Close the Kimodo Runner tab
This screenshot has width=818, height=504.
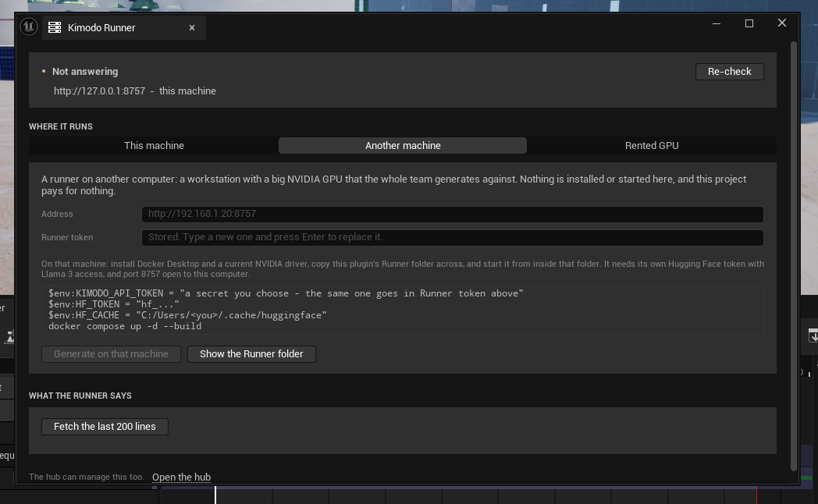point(192,28)
